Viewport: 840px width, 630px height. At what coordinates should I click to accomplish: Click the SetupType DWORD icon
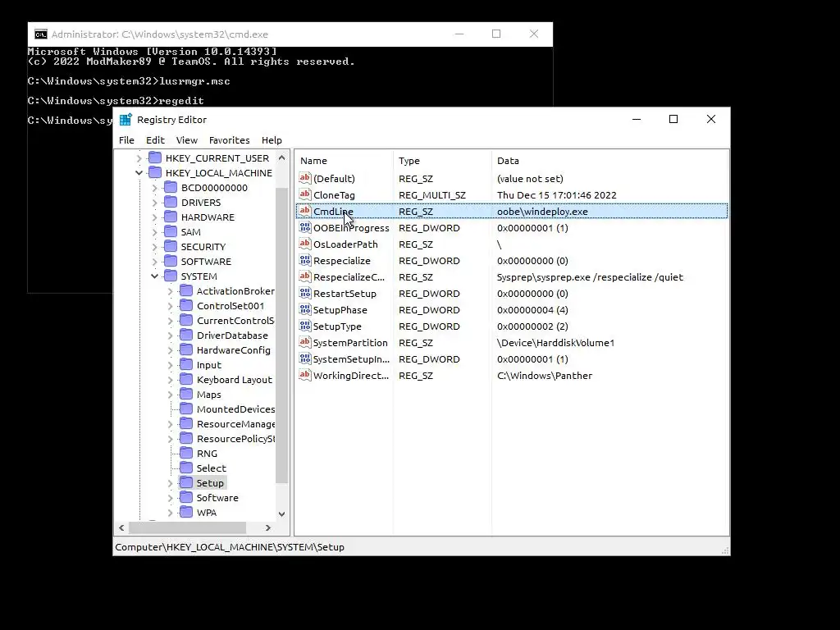point(305,326)
